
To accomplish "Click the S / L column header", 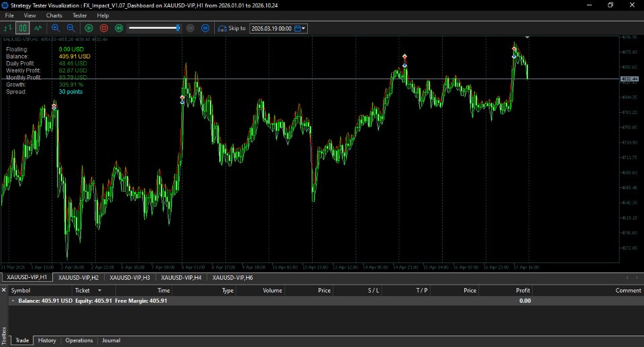I will [x=358, y=290].
